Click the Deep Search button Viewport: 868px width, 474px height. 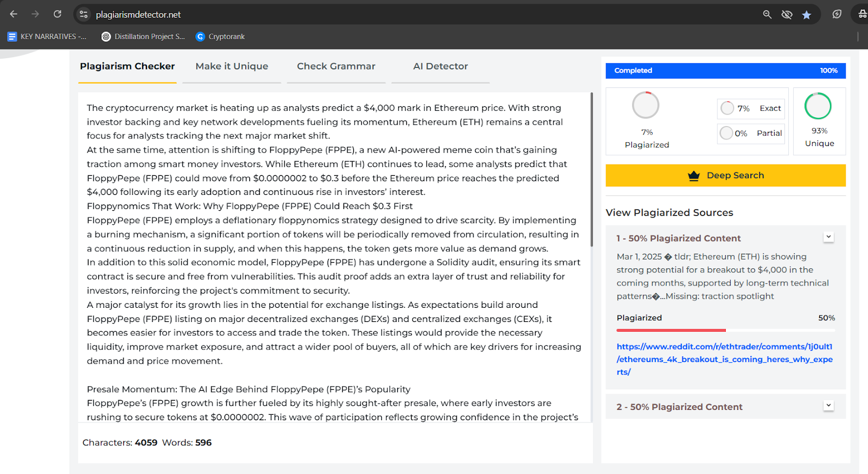[x=725, y=175]
